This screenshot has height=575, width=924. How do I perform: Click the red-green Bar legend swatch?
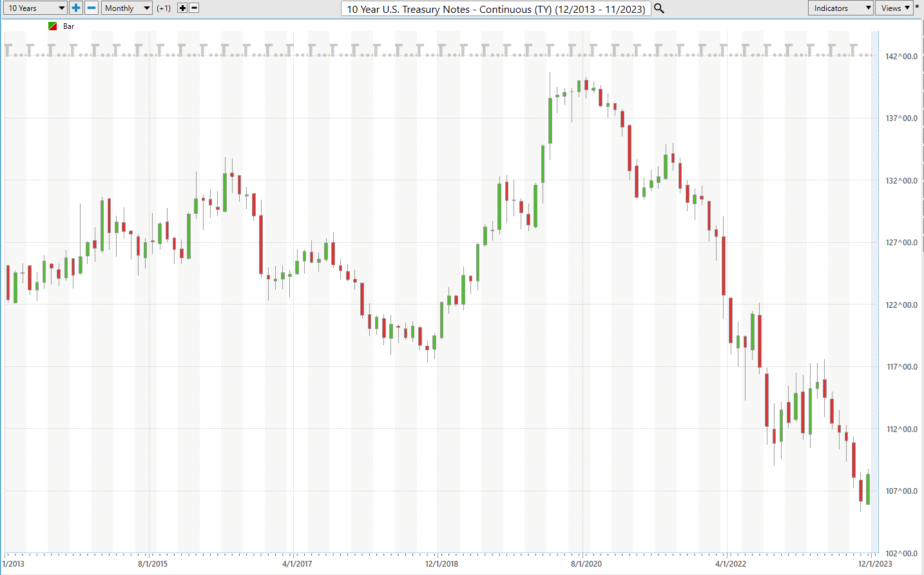(x=53, y=26)
